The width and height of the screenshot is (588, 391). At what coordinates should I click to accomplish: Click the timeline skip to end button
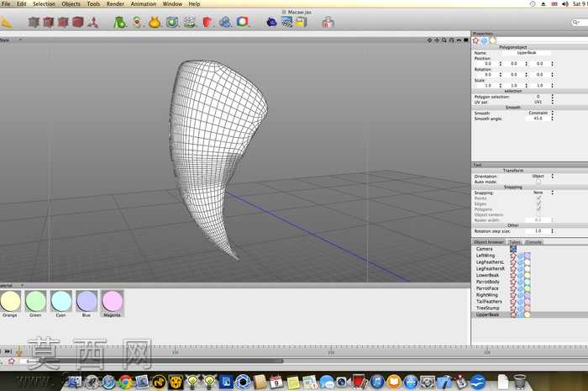(8, 351)
